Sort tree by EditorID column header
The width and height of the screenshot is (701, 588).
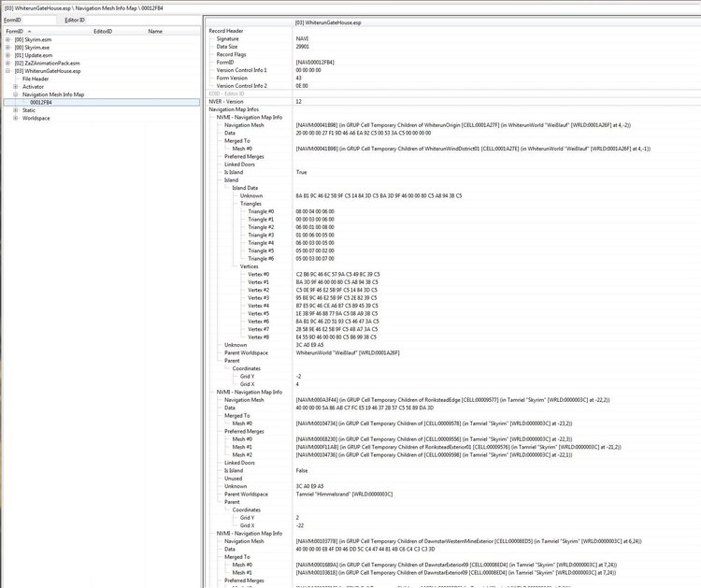(119, 31)
